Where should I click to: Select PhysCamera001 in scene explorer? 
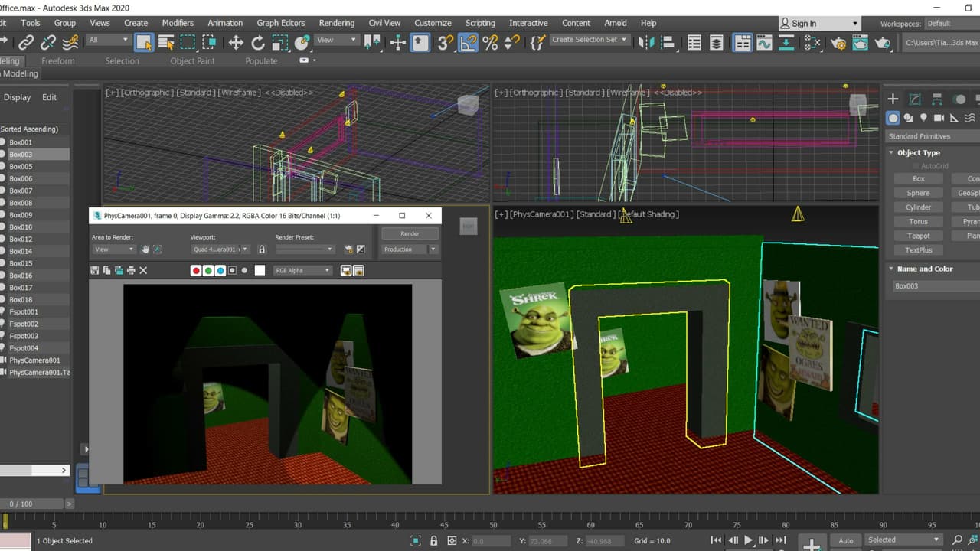point(34,360)
